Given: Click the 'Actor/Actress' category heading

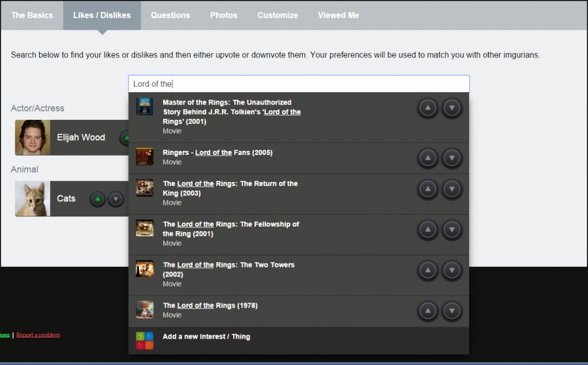Looking at the screenshot, I should [x=37, y=108].
